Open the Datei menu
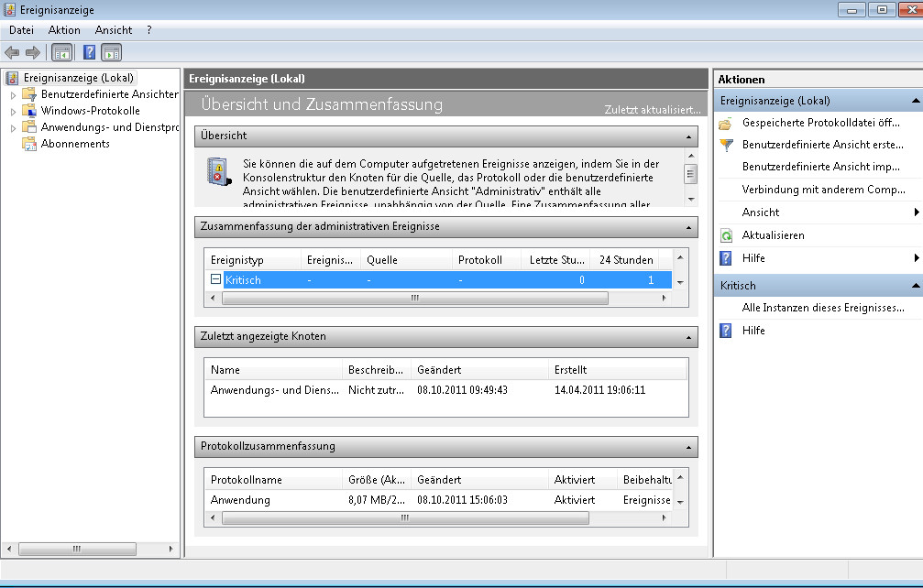Image resolution: width=923 pixels, height=588 pixels. [x=21, y=30]
